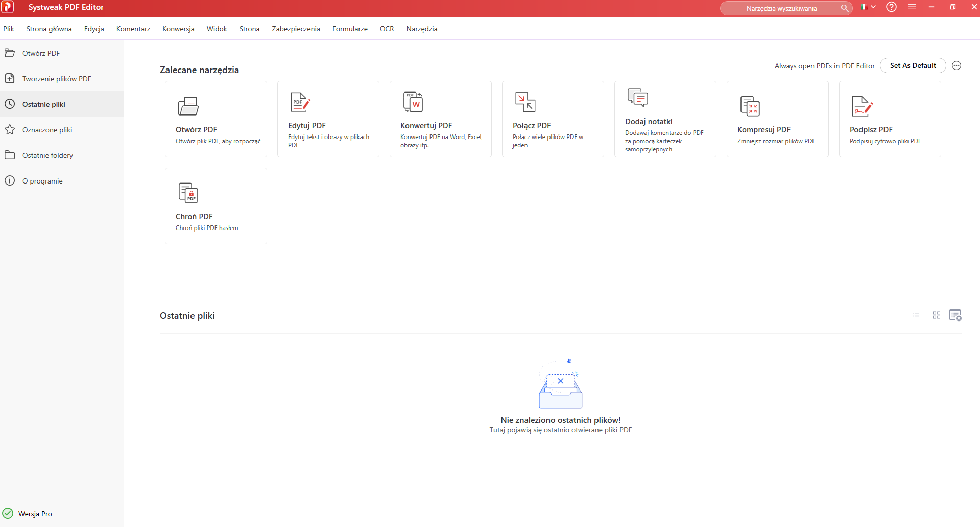Click the Tworzenie plików PDF plus icon

tap(10, 79)
